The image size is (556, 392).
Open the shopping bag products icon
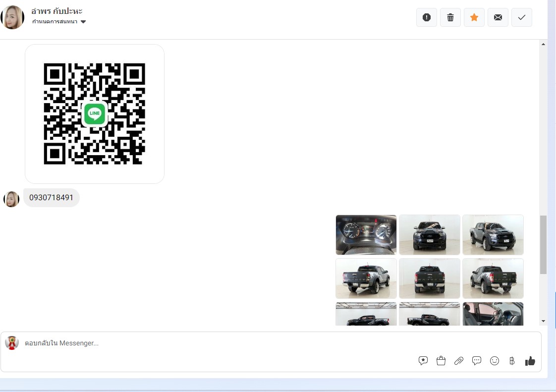click(441, 361)
